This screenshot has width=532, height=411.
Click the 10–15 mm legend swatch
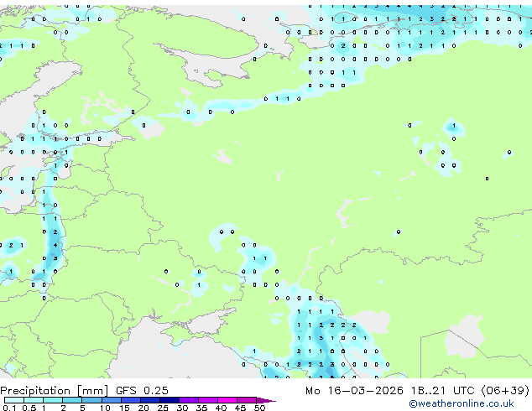click(x=112, y=400)
